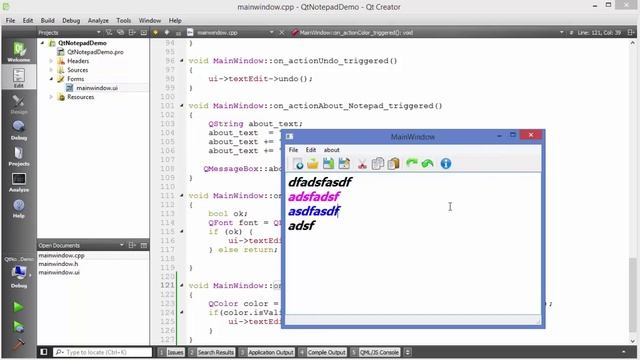
Task: Open the File menu in Qt Creator
Action: (10, 20)
